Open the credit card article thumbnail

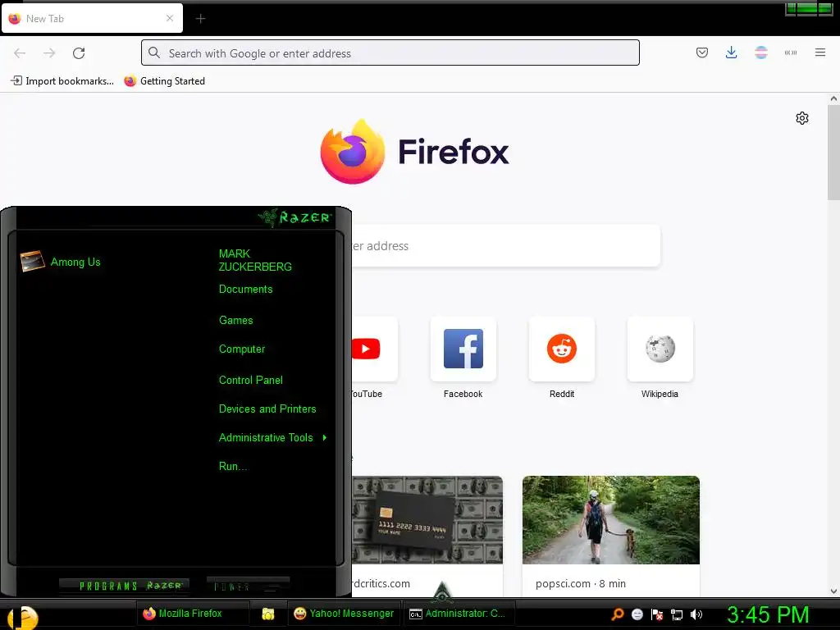click(x=427, y=519)
